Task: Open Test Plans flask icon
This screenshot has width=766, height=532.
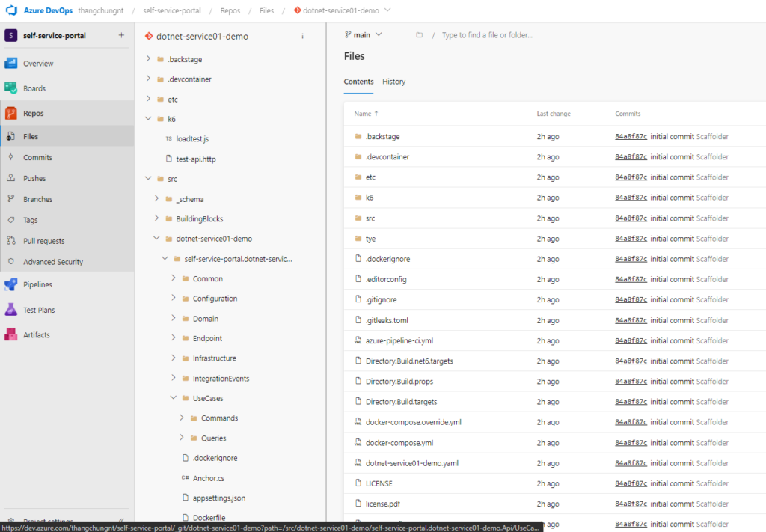Action: 10,310
